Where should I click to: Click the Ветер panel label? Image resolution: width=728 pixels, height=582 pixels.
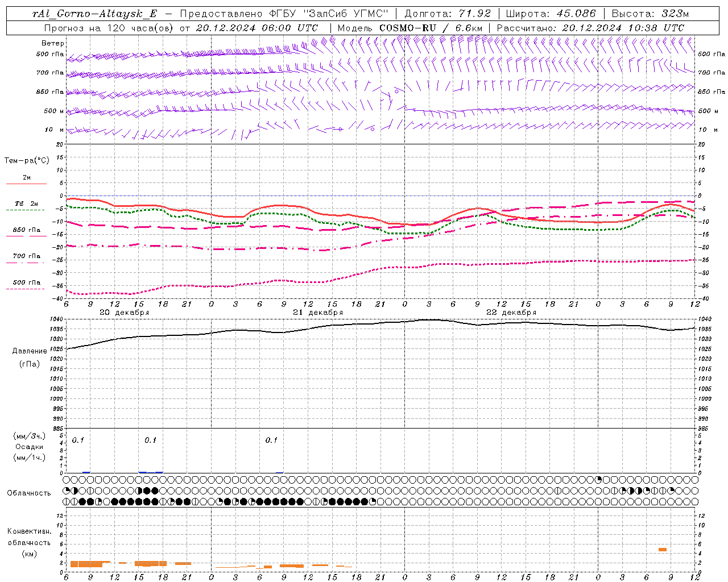[x=53, y=43]
